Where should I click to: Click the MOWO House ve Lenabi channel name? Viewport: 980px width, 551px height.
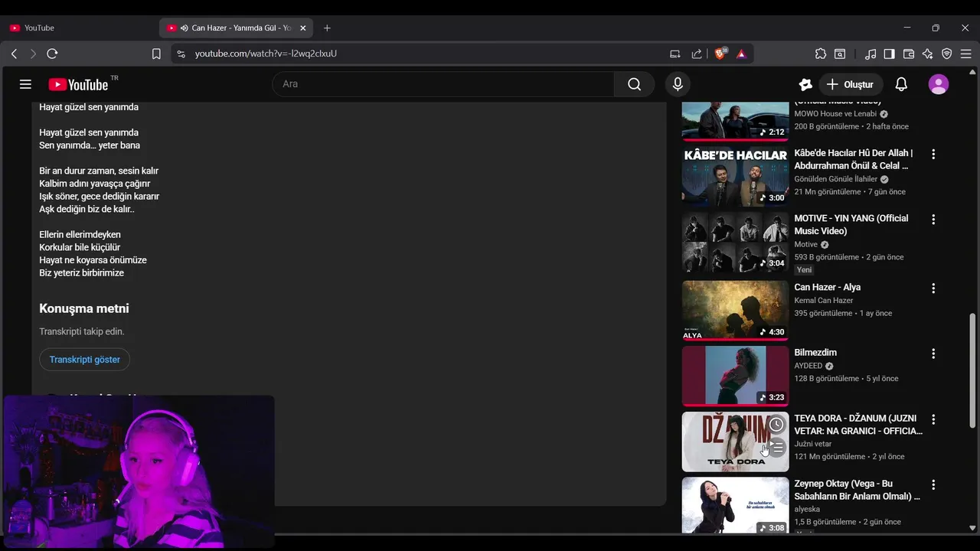[x=835, y=114]
